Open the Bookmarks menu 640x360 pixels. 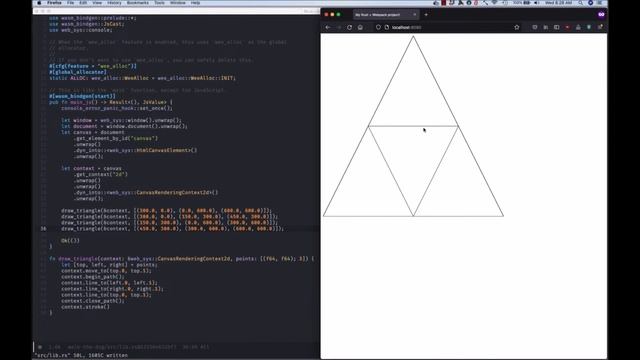[138, 3]
